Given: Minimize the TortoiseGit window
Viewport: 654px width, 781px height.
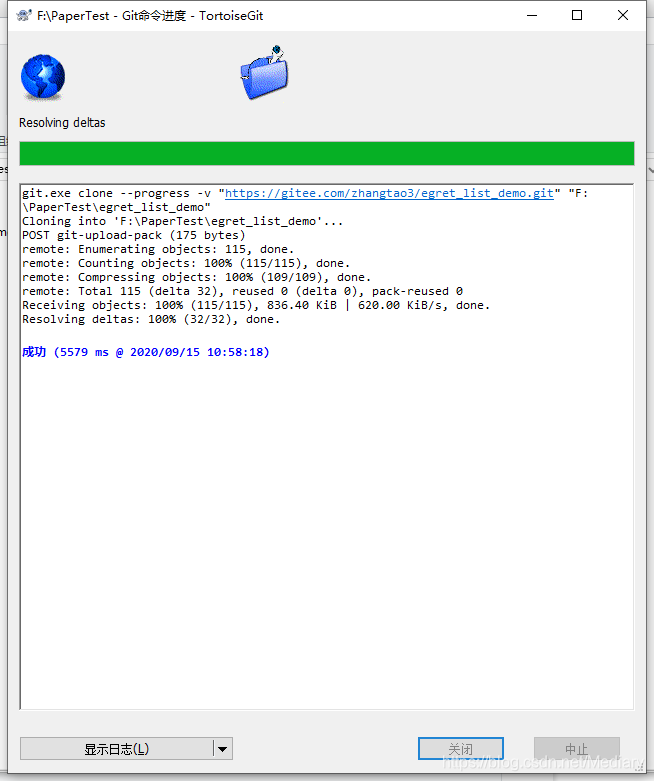Looking at the screenshot, I should pyautogui.click(x=532, y=15).
